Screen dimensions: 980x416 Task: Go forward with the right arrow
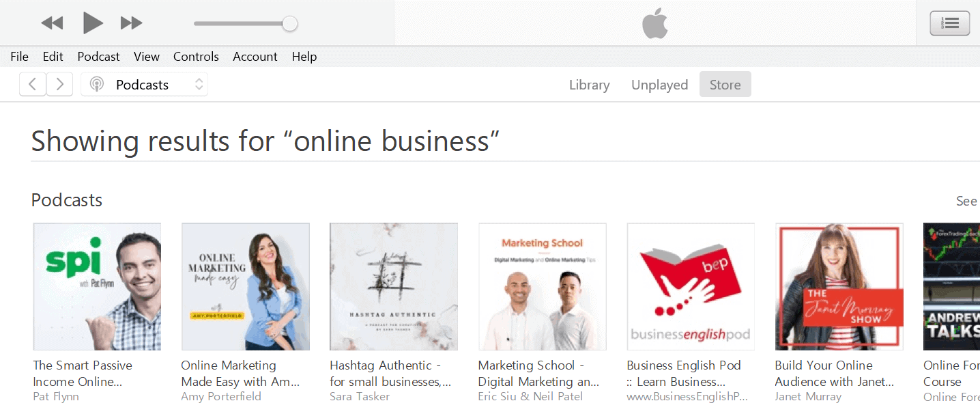[60, 84]
